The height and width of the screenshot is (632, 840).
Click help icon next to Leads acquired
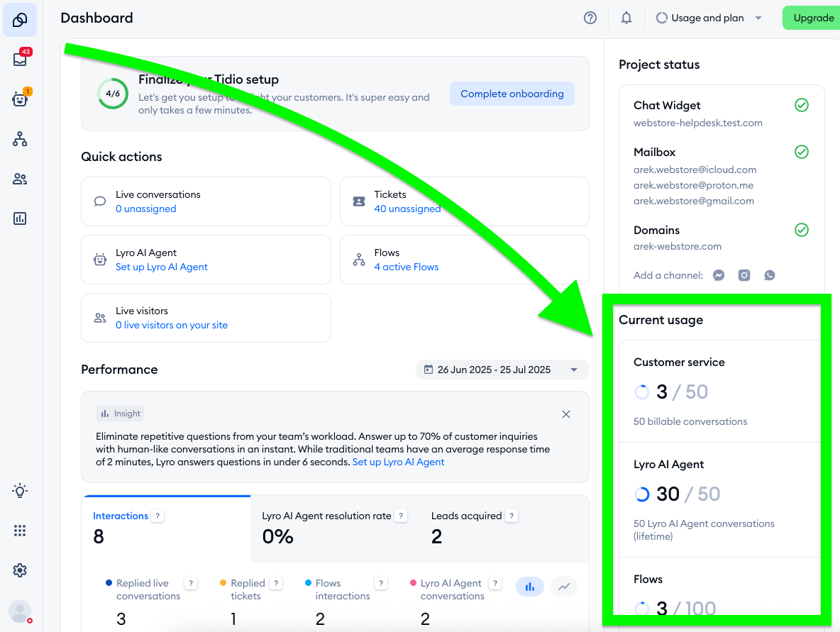click(x=512, y=516)
